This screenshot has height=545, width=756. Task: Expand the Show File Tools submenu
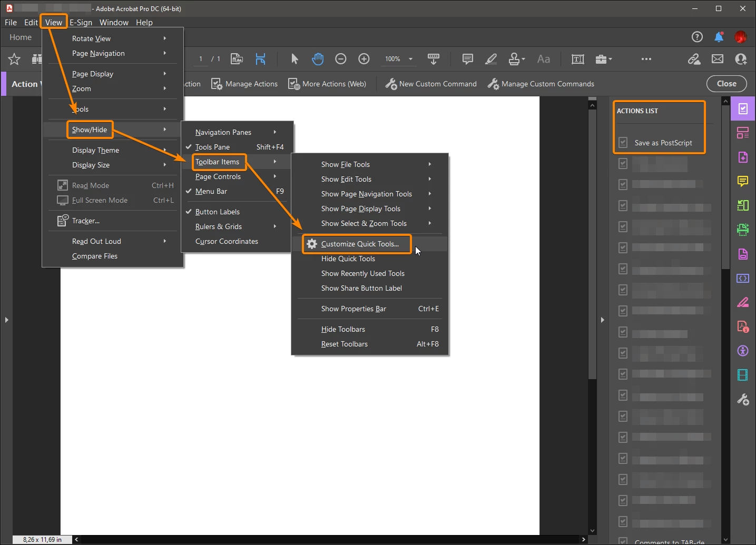pyautogui.click(x=370, y=164)
